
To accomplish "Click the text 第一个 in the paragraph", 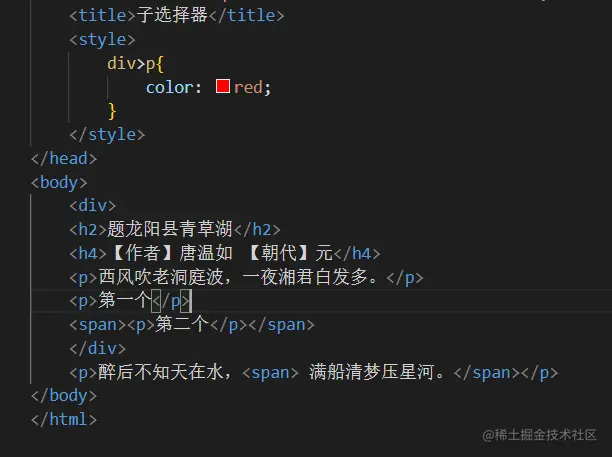I will [124, 300].
